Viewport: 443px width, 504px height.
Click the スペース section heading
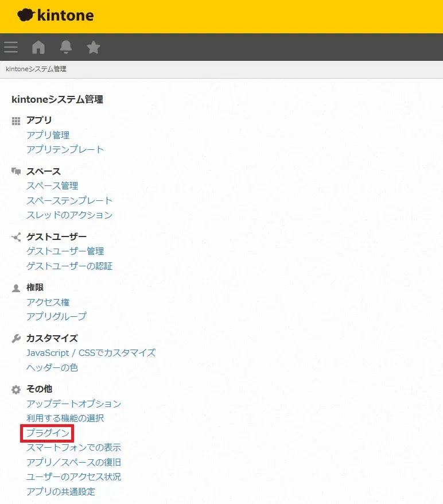[44, 171]
